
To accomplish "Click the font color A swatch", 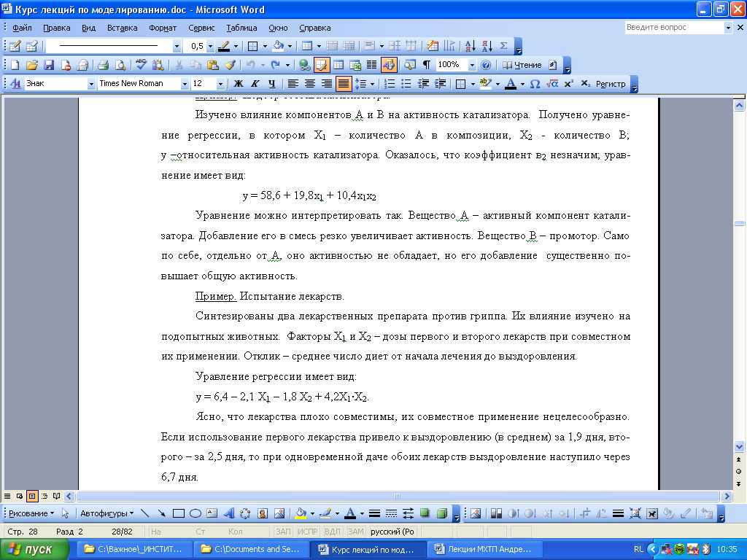I will point(511,84).
